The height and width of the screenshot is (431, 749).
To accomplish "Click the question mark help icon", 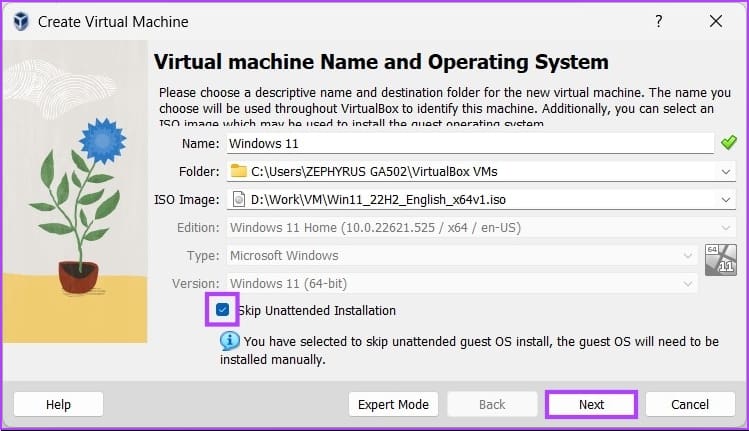I will (659, 21).
